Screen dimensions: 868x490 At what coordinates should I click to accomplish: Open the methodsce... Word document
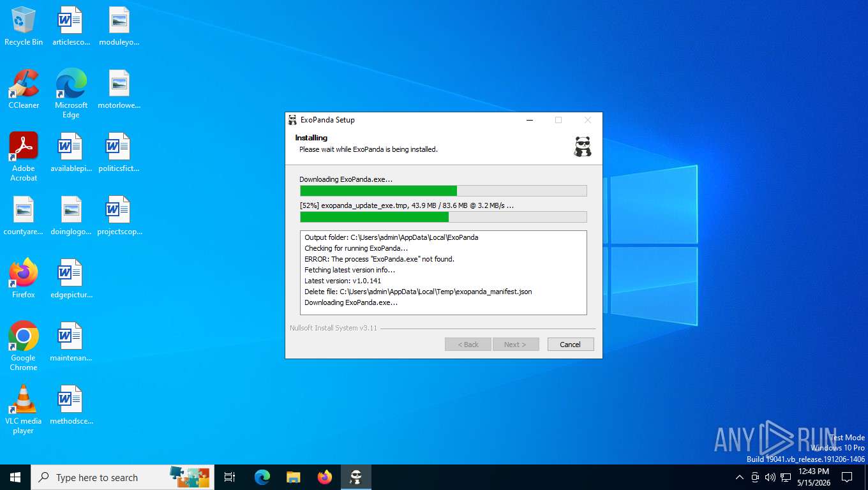[x=71, y=405]
